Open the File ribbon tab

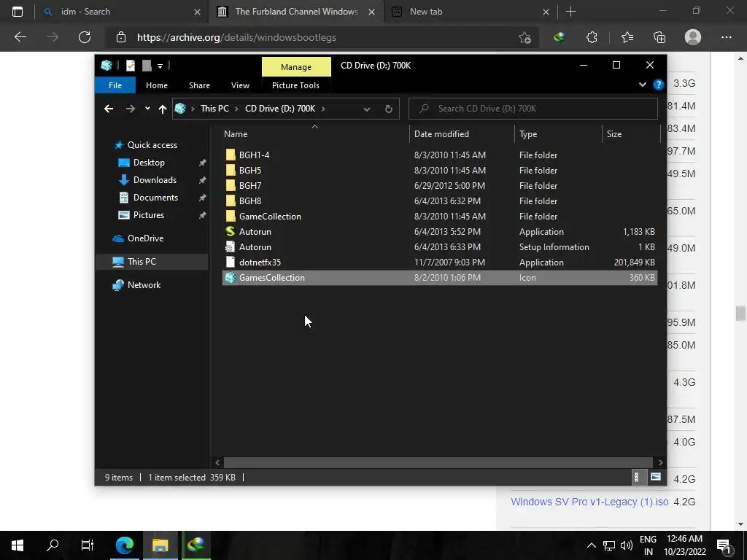pos(115,85)
